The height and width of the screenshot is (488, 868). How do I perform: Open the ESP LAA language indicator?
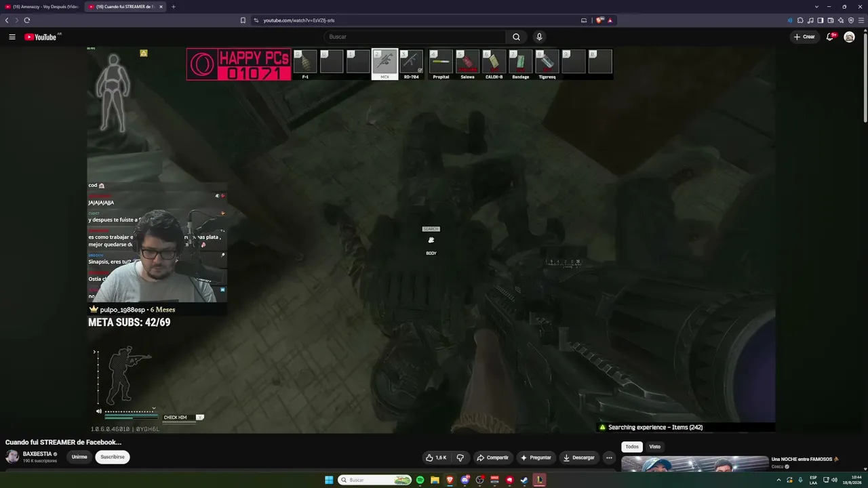click(x=813, y=480)
